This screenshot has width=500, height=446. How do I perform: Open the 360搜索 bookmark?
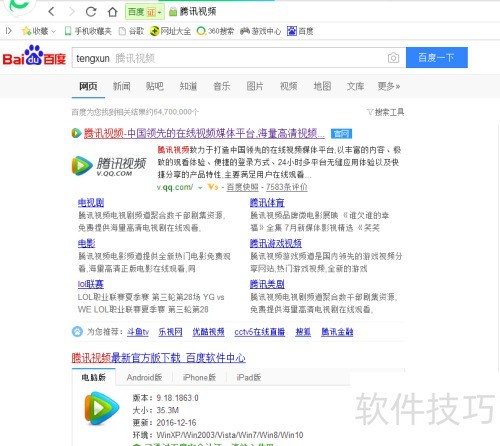pos(215,31)
